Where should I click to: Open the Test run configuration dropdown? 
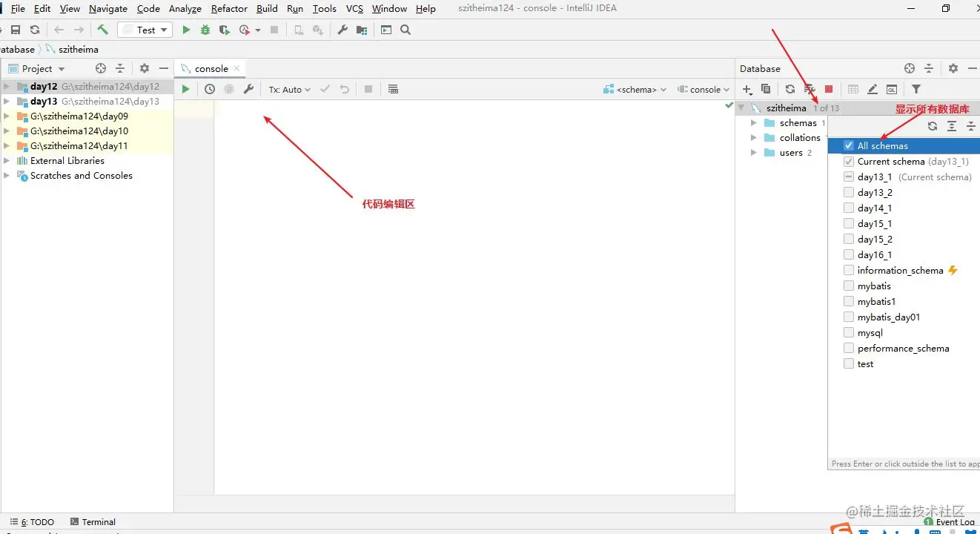(x=145, y=30)
